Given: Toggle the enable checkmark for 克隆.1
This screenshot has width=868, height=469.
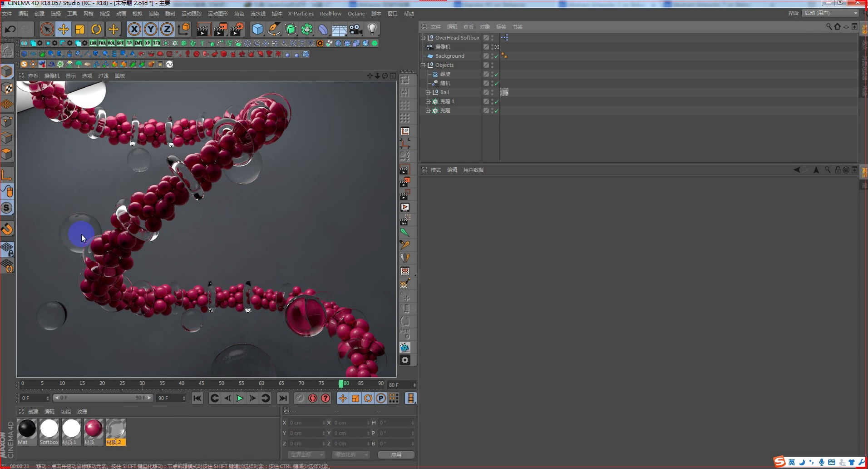Looking at the screenshot, I should click(x=496, y=102).
